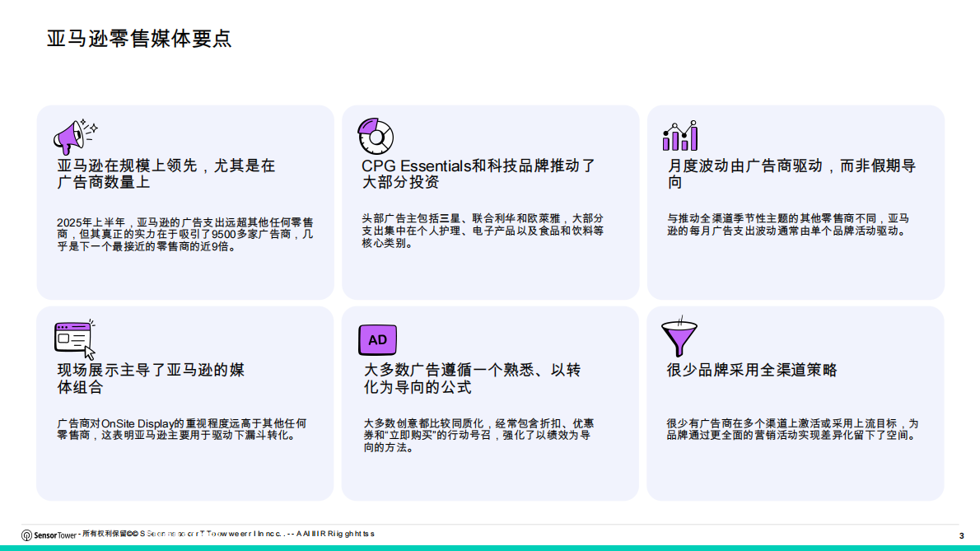Click the page number 3 in footer
Screen dimensions: 980x551
(961, 536)
